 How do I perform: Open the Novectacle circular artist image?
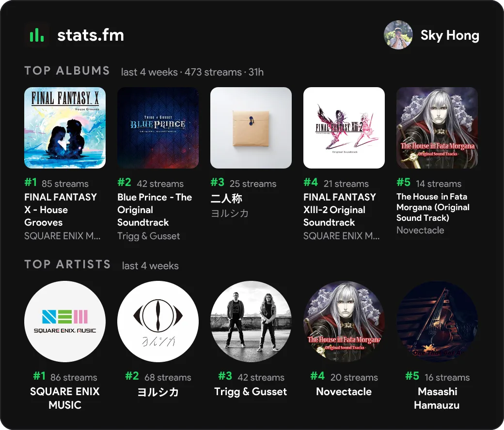[344, 322]
